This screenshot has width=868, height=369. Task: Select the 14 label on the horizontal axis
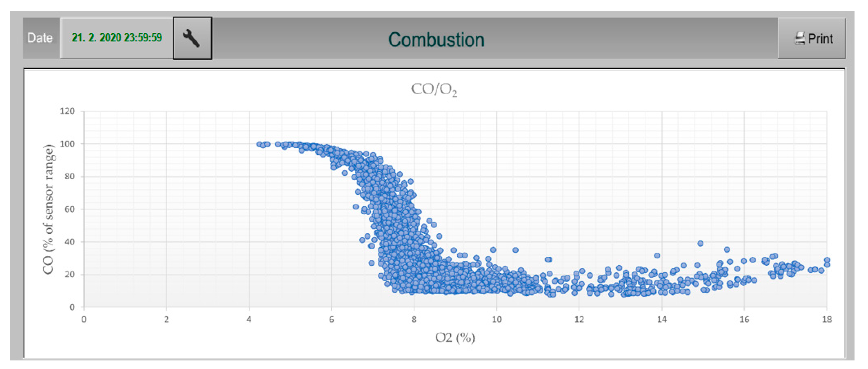point(661,319)
